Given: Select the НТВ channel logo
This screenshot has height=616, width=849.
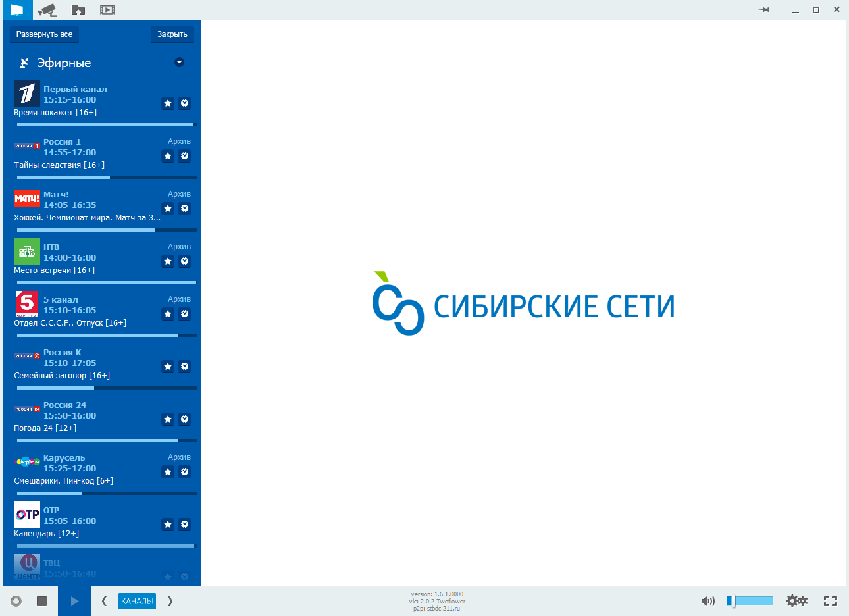Looking at the screenshot, I should [27, 251].
